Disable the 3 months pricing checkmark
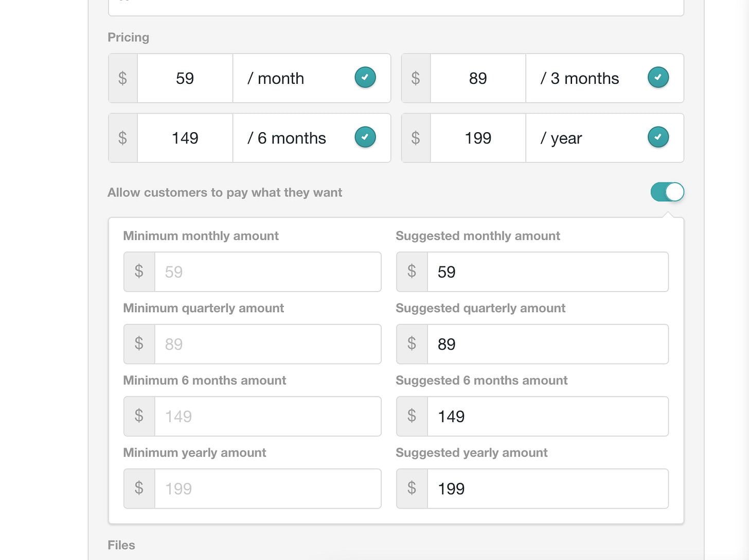 (658, 78)
